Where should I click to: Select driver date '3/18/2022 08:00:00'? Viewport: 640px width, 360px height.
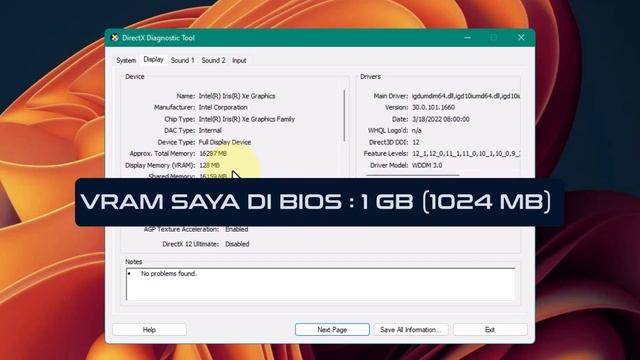(x=440, y=119)
